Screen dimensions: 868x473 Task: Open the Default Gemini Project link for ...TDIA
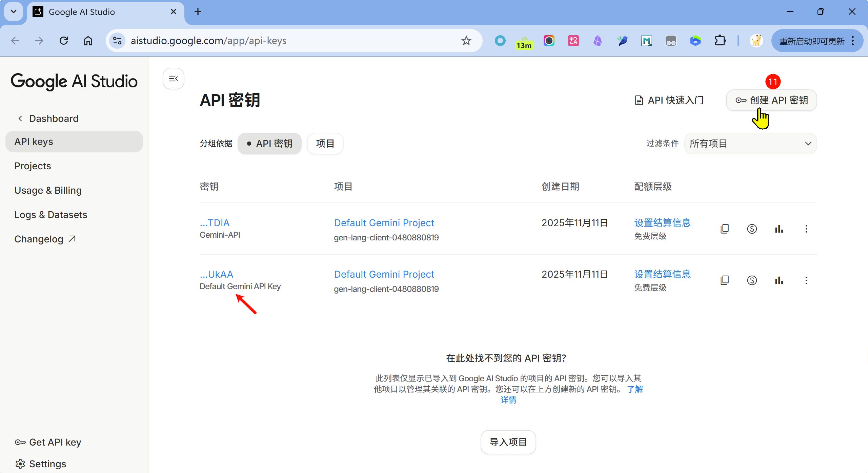pyautogui.click(x=384, y=223)
